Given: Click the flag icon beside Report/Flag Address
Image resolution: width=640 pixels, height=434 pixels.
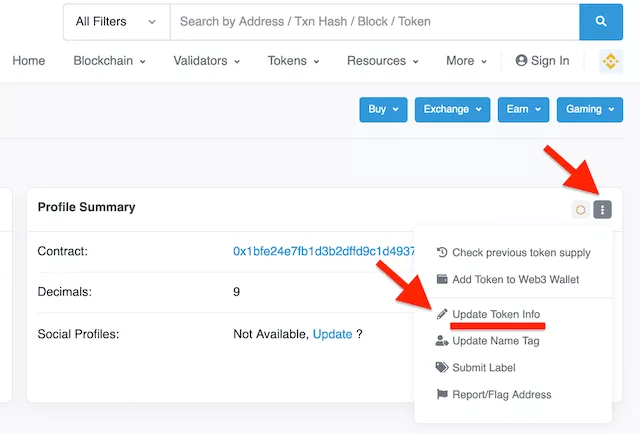Looking at the screenshot, I should pyautogui.click(x=442, y=394).
